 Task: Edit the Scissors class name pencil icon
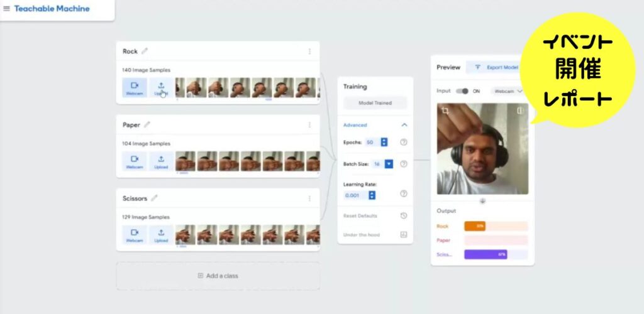click(x=154, y=198)
